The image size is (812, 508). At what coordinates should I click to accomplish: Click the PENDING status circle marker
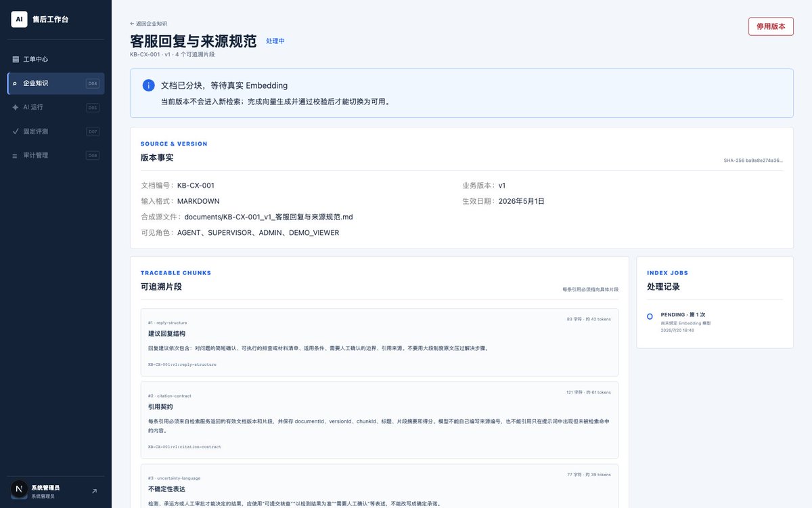click(650, 316)
